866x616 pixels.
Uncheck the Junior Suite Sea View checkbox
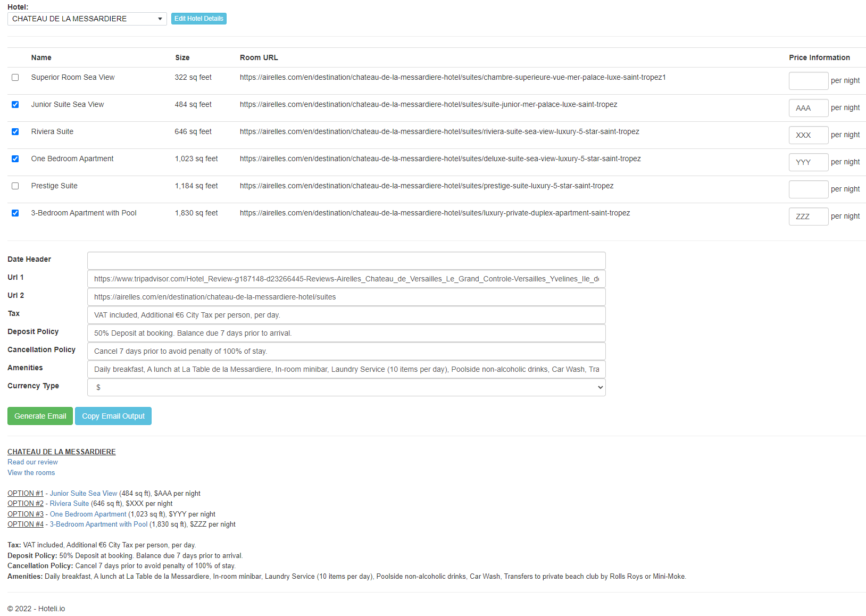(15, 105)
